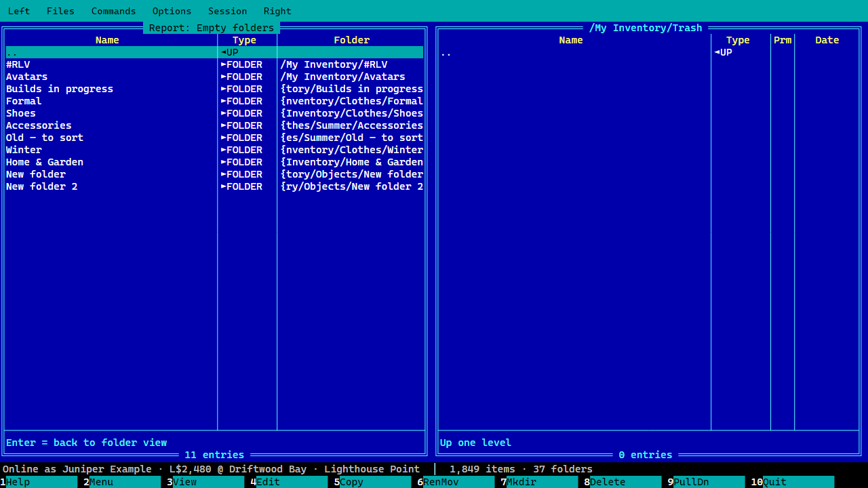Click the F1 Help button
Screen dimensions: 868x488
pyautogui.click(x=39, y=482)
